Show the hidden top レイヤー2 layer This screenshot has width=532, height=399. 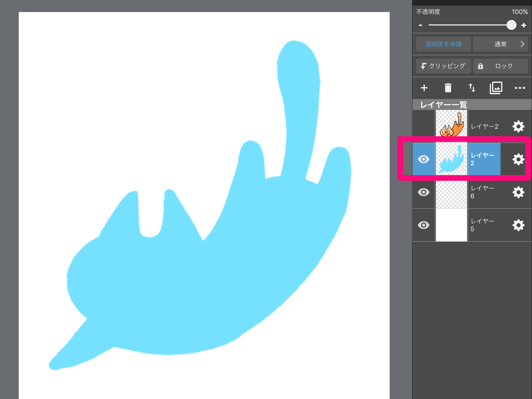(x=424, y=126)
